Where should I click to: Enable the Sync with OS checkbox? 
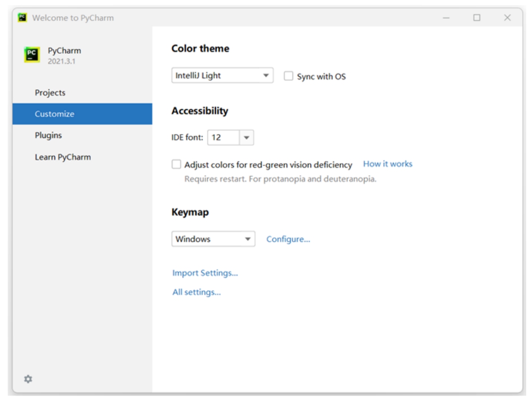(x=288, y=76)
